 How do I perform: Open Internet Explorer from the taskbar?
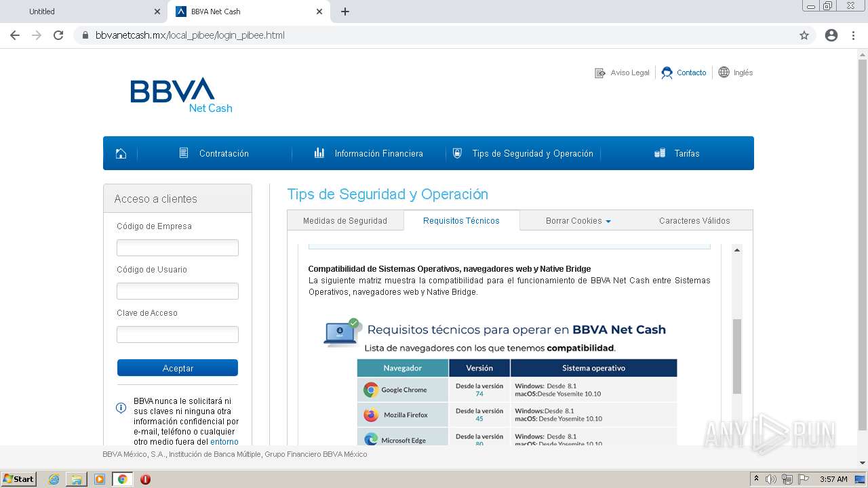pyautogui.click(x=54, y=479)
